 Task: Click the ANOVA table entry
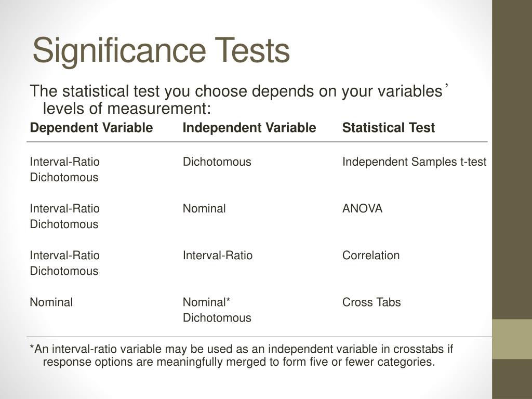pyautogui.click(x=362, y=208)
